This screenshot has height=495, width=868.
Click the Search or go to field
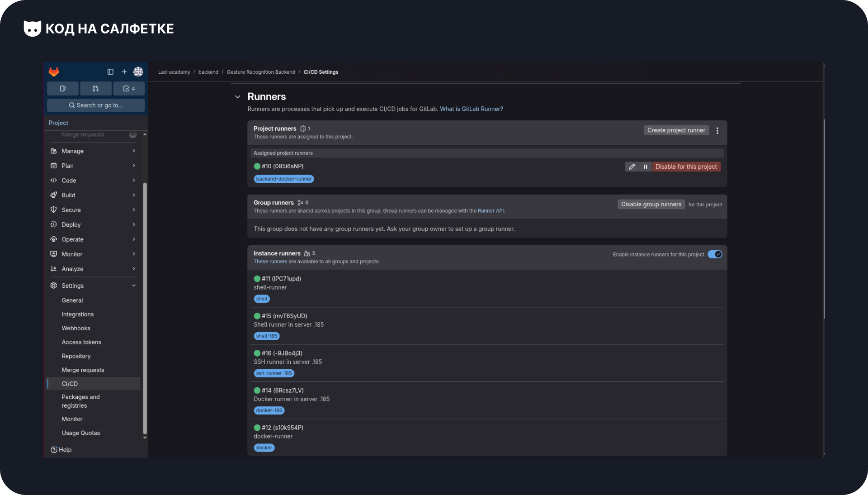96,105
